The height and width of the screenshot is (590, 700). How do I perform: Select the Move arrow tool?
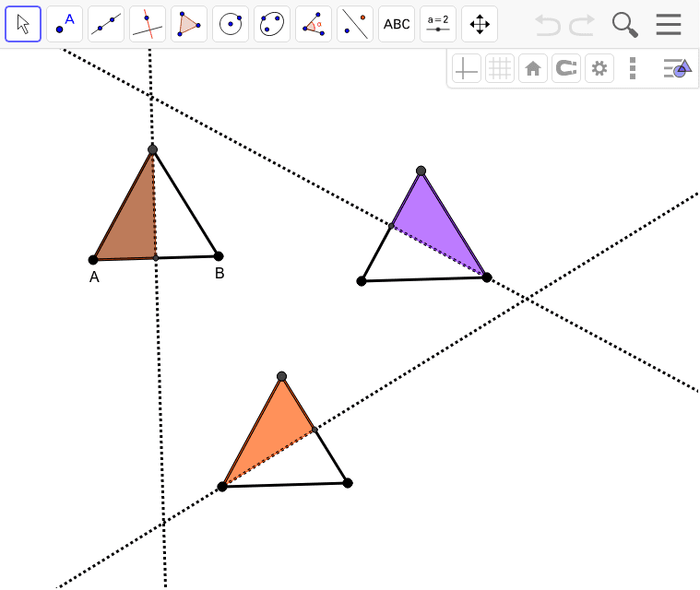tap(23, 24)
